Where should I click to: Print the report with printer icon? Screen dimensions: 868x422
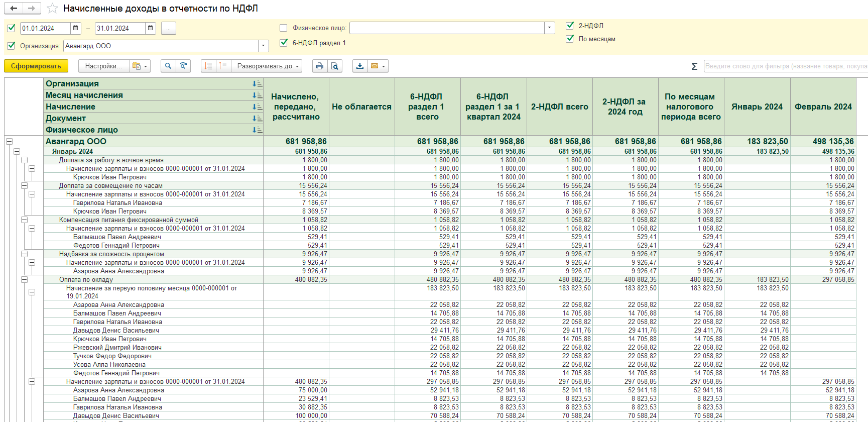click(320, 66)
